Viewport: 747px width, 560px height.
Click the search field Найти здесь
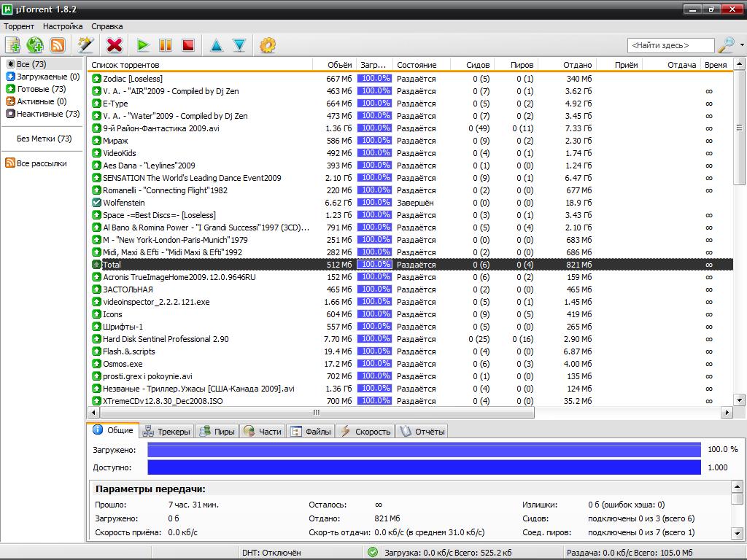[671, 45]
